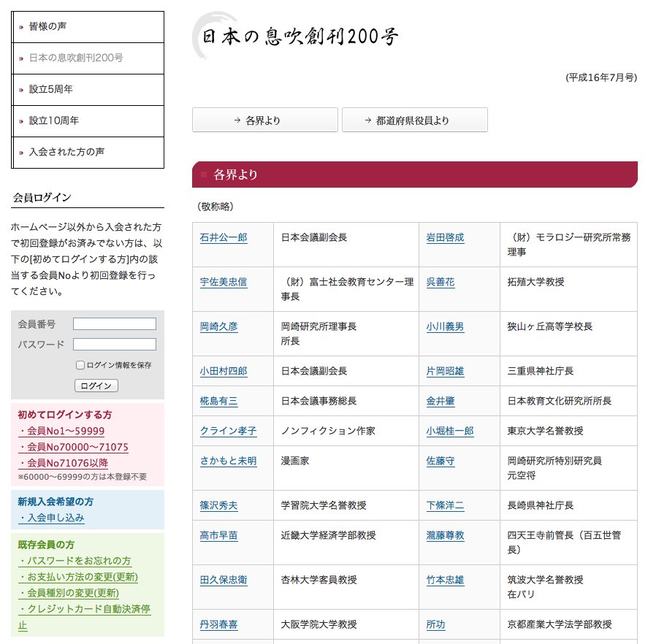Viewport: 648px width, 644px height.
Task: Open the パスワードをお忘れの方 link
Action: click(x=75, y=561)
